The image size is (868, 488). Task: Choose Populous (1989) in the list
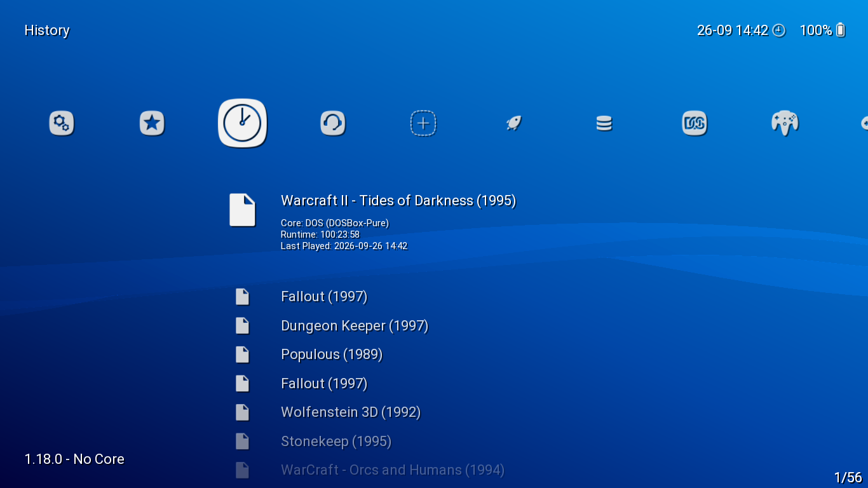(332, 355)
